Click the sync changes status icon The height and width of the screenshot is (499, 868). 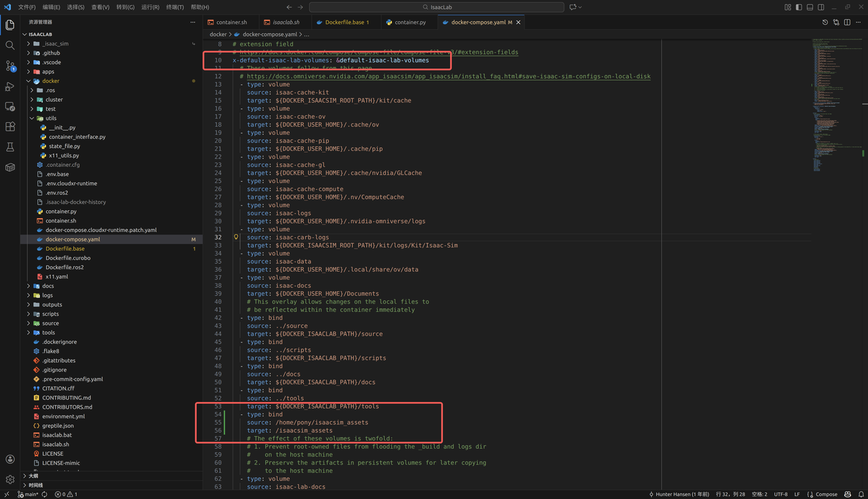[45, 494]
